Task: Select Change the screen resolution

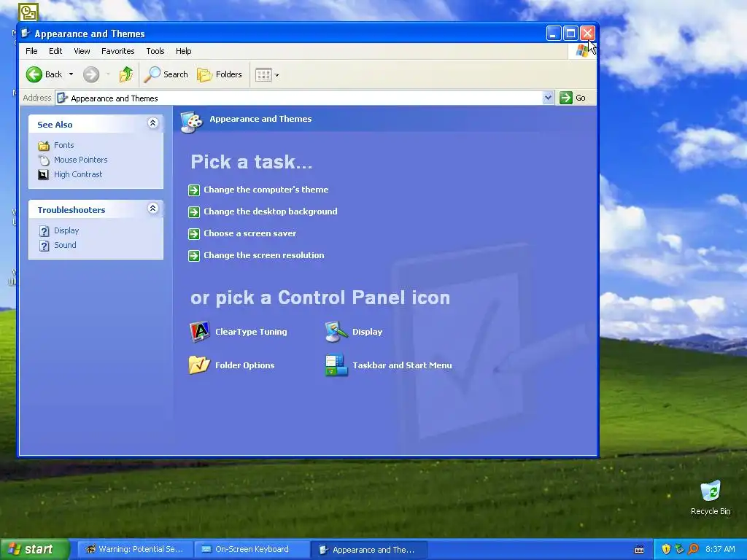Action: (263, 255)
